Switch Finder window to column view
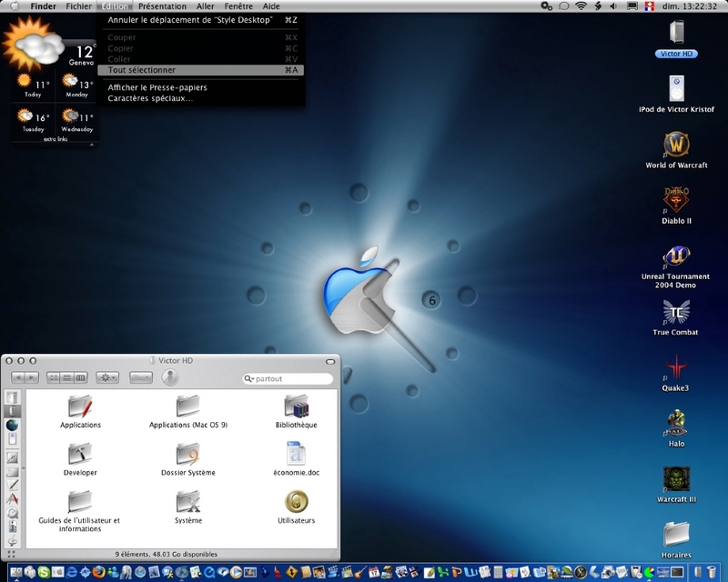Screen dimensions: 728x582 pyautogui.click(x=80, y=377)
